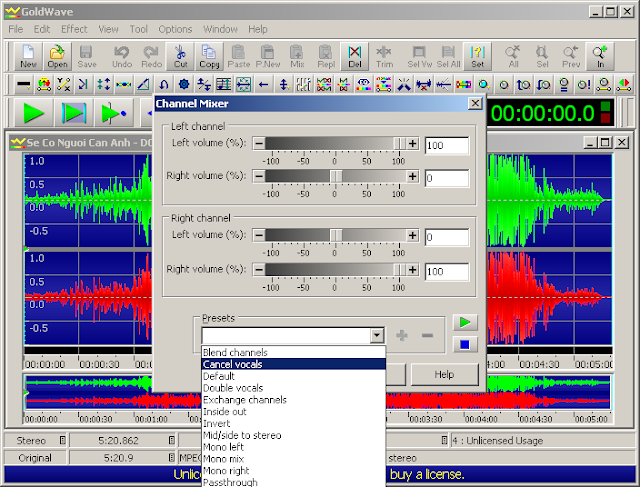
Task: Stop preview with the blue square button
Action: 463,345
